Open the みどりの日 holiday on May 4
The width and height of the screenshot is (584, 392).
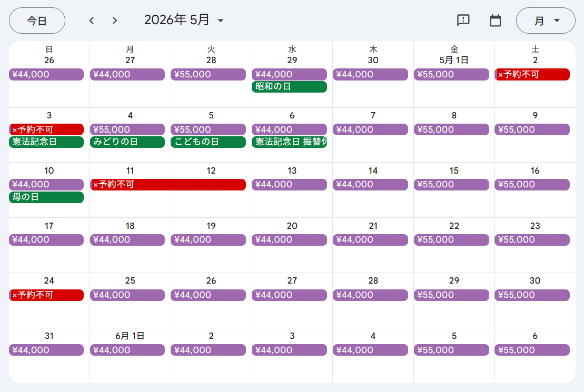pos(127,142)
